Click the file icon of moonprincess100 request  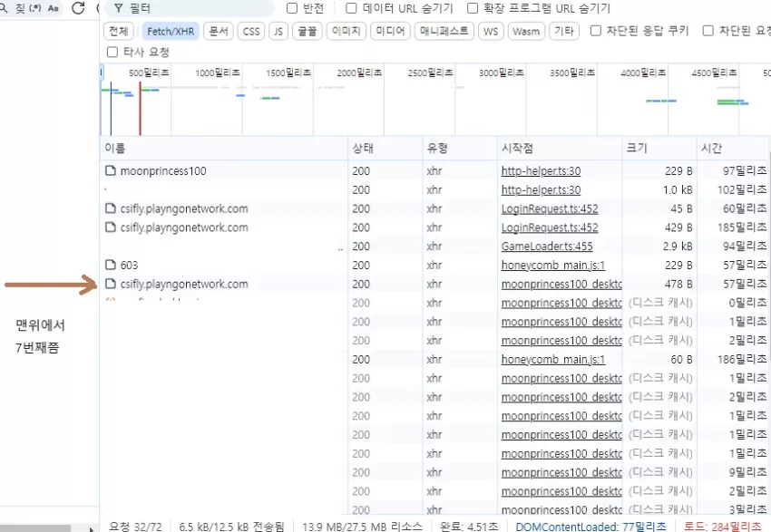tap(111, 170)
